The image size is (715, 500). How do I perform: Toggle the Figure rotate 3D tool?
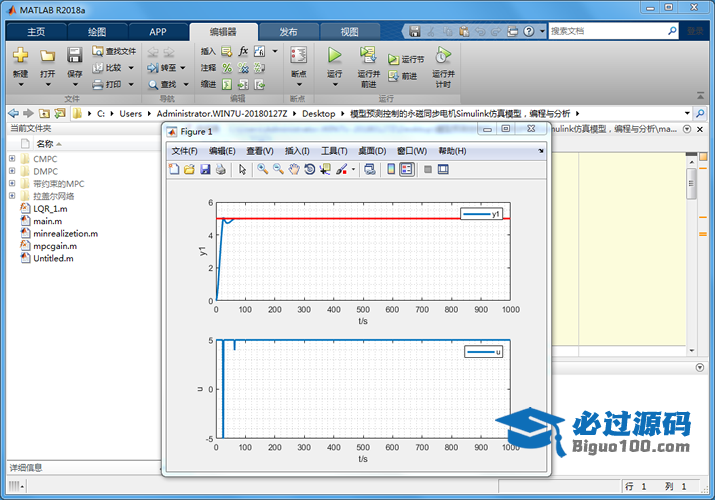tap(310, 170)
